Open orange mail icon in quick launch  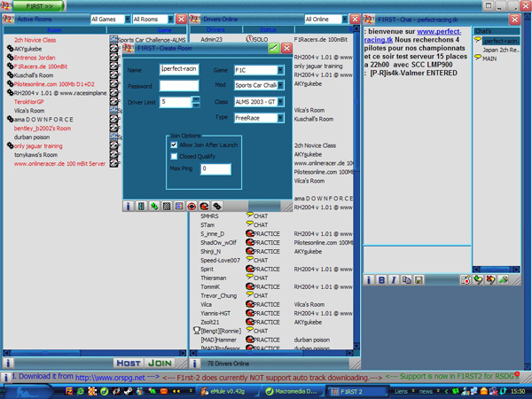point(163,391)
